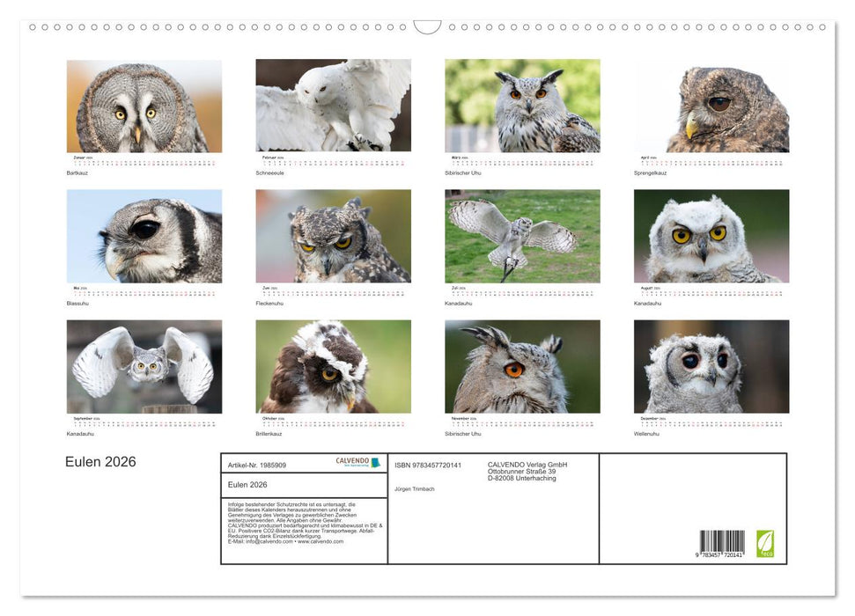The height and width of the screenshot is (616, 855).
Task: Open the Fleckenuhu photo for June
Action: [x=333, y=236]
